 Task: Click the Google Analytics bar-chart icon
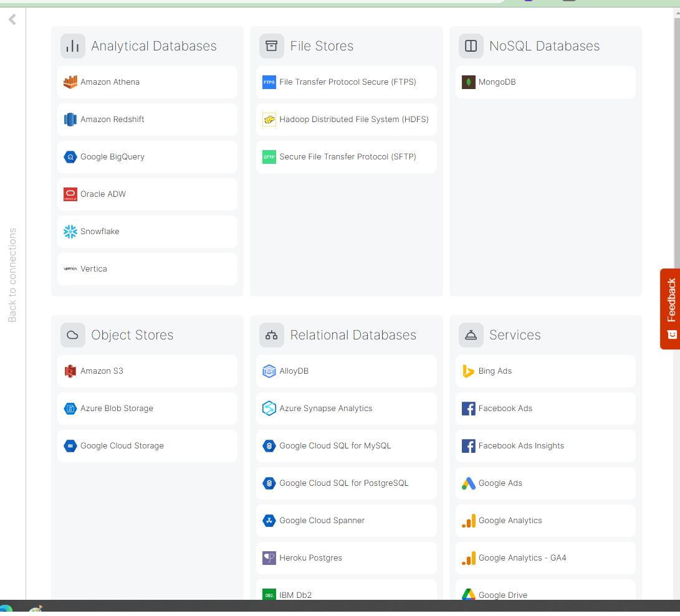pos(468,521)
